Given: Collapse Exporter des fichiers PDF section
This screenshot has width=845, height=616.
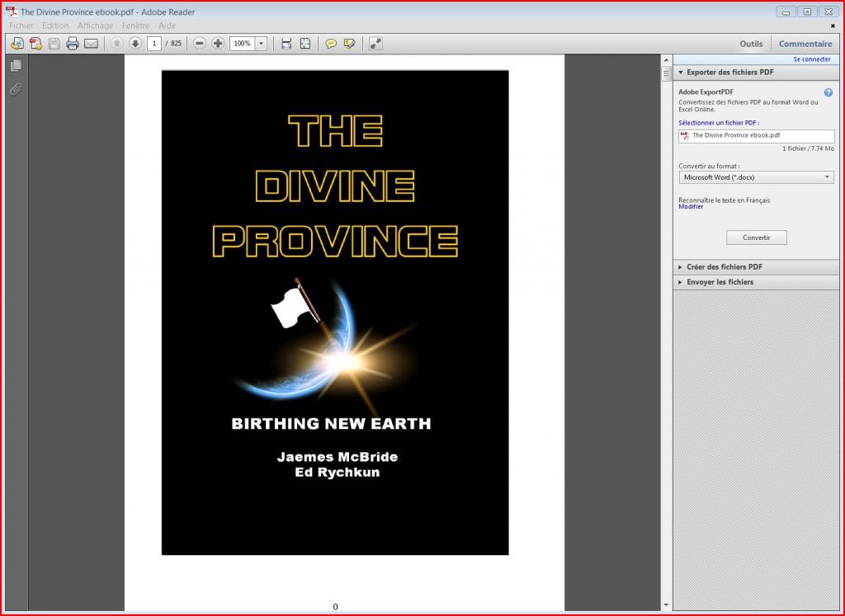Looking at the screenshot, I should pyautogui.click(x=755, y=72).
